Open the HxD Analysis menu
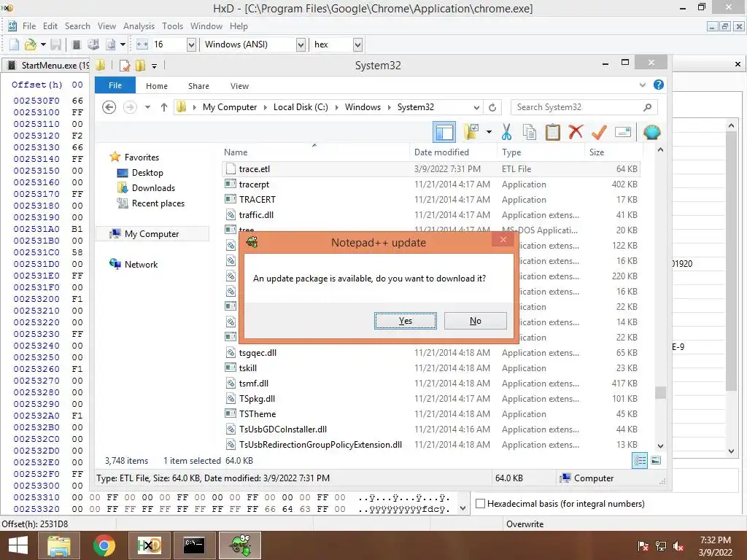Viewport: 747px width, 560px height. [x=139, y=26]
